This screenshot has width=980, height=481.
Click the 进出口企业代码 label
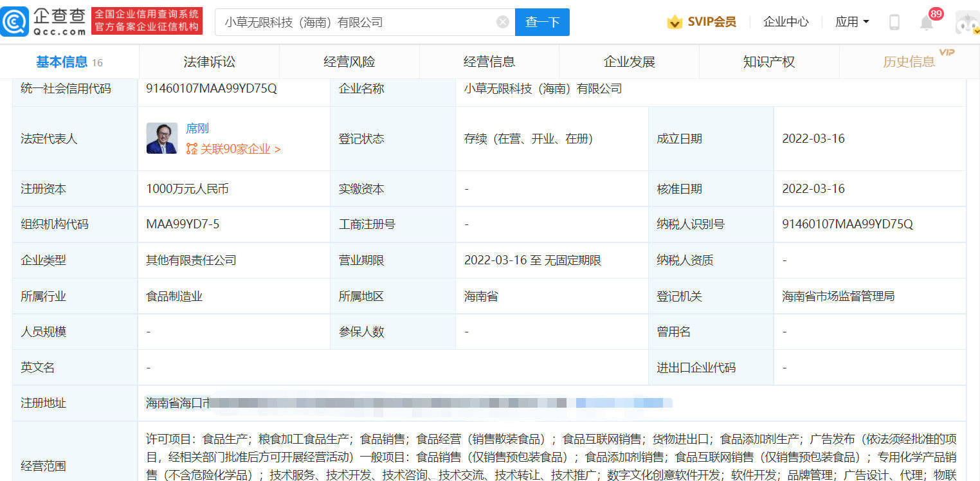click(x=696, y=368)
